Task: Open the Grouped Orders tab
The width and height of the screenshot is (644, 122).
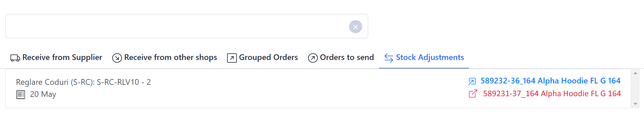Action: (262, 58)
